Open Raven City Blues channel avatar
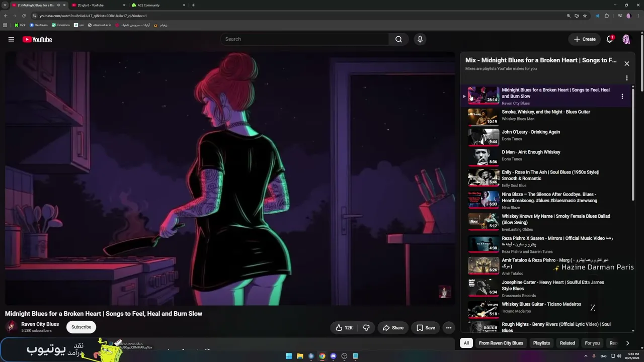The width and height of the screenshot is (644, 362). tap(11, 327)
